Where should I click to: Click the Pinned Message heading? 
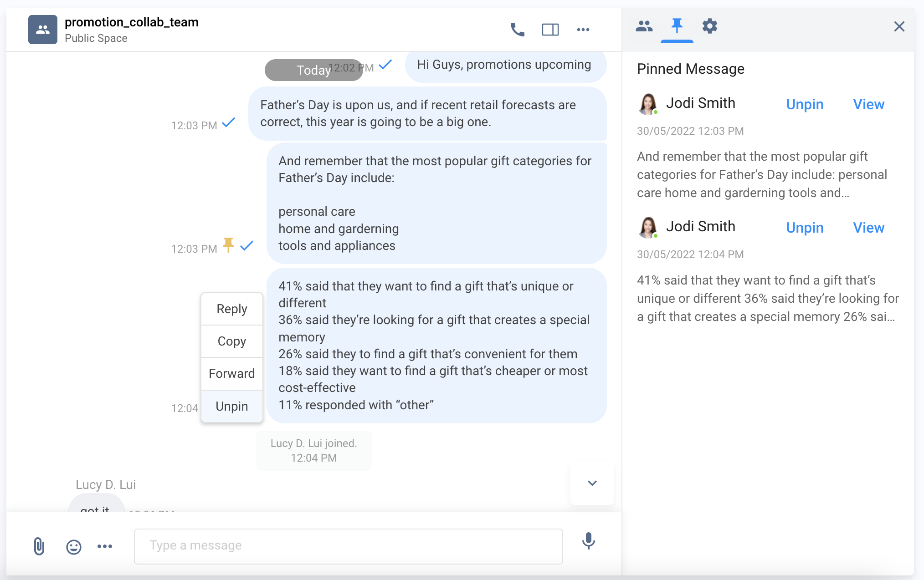[x=690, y=69]
